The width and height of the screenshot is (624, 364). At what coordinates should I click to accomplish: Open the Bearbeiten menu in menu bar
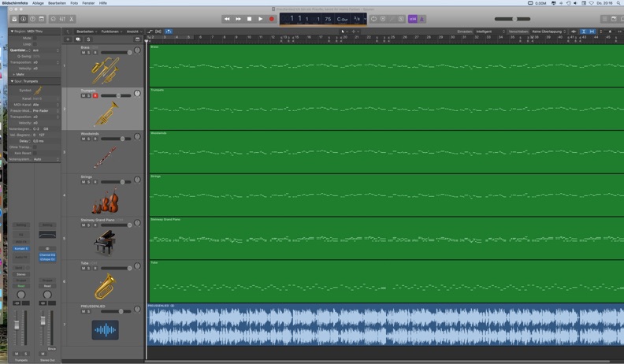click(x=57, y=3)
